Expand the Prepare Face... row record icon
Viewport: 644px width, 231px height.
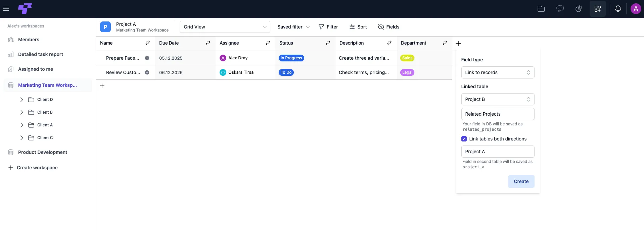(147, 58)
